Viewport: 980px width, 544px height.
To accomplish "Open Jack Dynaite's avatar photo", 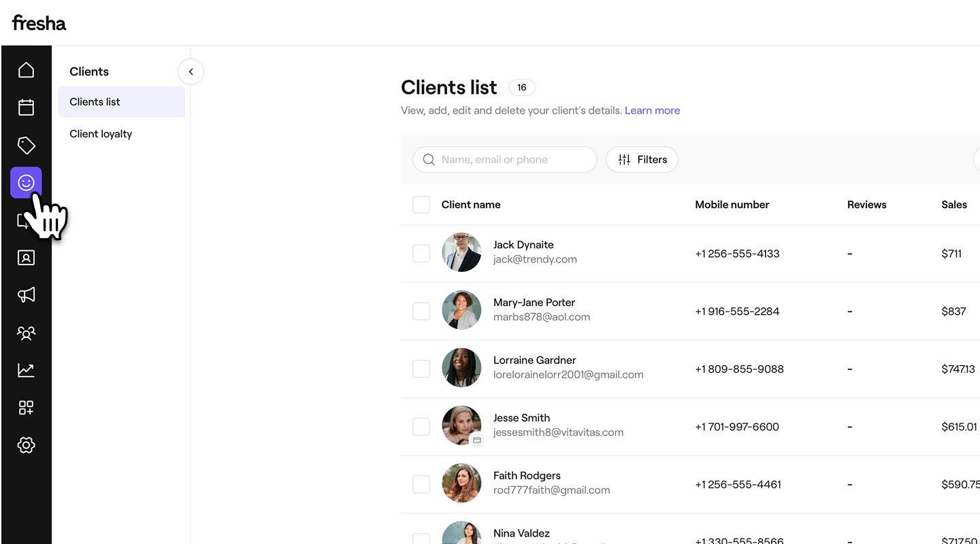I will click(x=461, y=252).
